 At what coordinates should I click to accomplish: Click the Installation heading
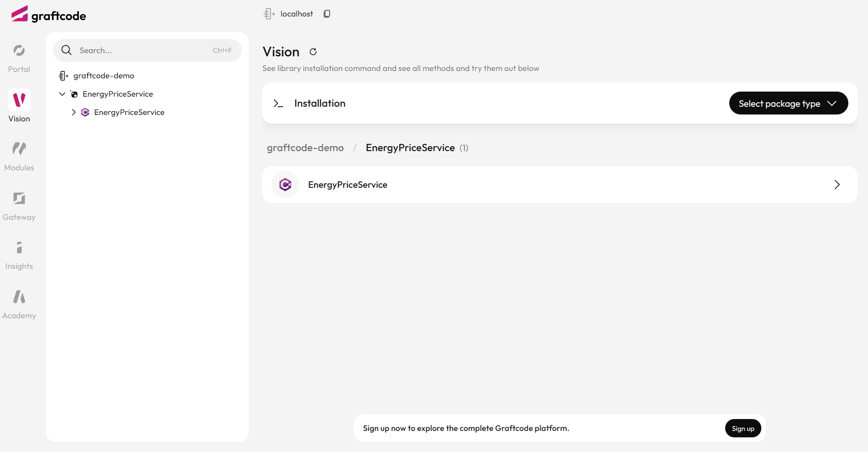(320, 103)
